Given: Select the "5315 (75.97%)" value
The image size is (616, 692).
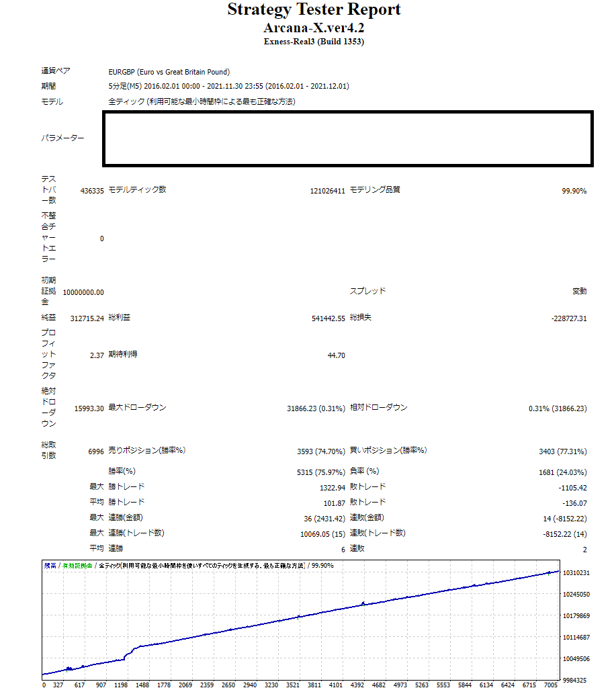Looking at the screenshot, I should pyautogui.click(x=321, y=472).
